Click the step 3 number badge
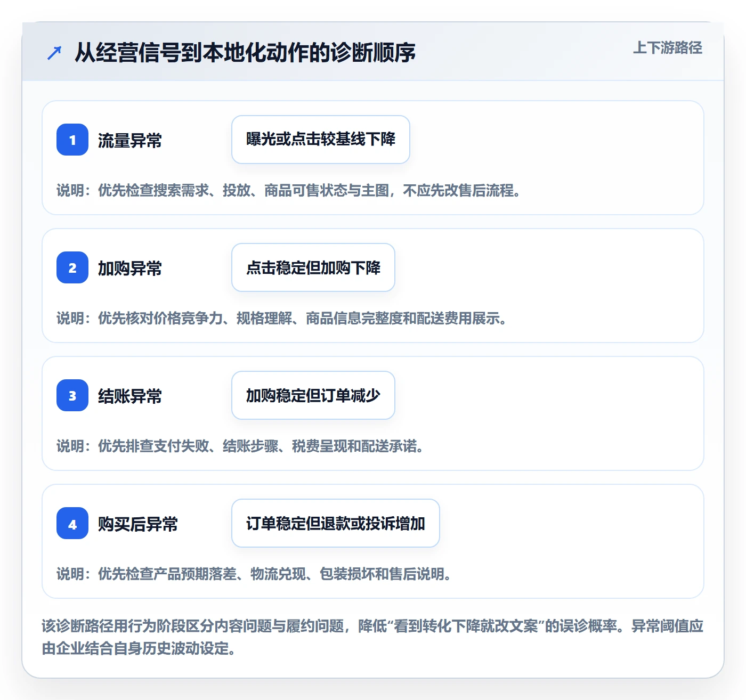The height and width of the screenshot is (700, 746). tap(72, 395)
